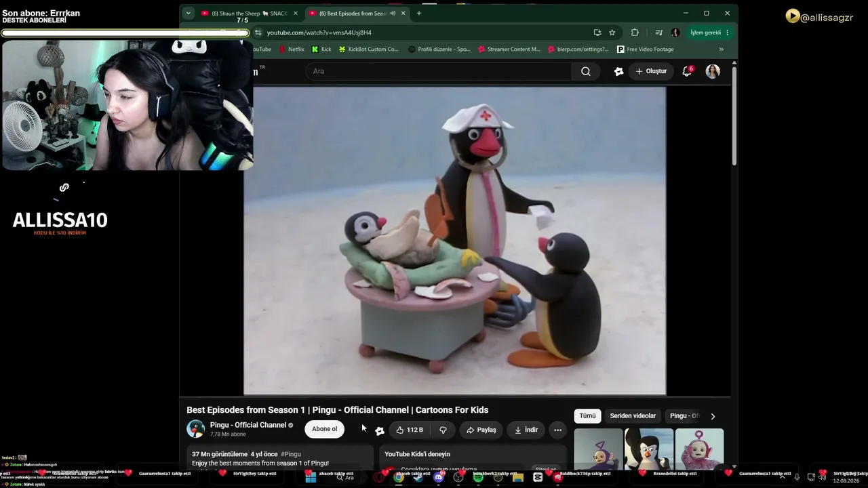Like the video with 112 B

click(x=410, y=430)
